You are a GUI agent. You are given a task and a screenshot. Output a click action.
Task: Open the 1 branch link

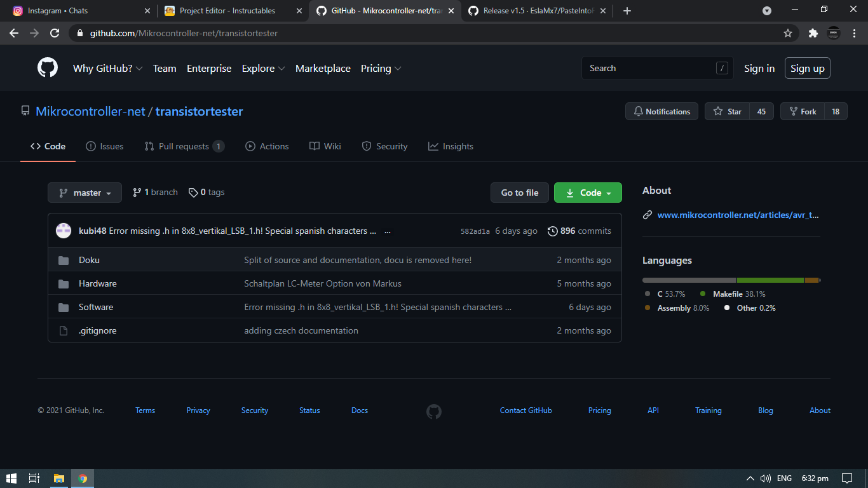click(x=155, y=192)
